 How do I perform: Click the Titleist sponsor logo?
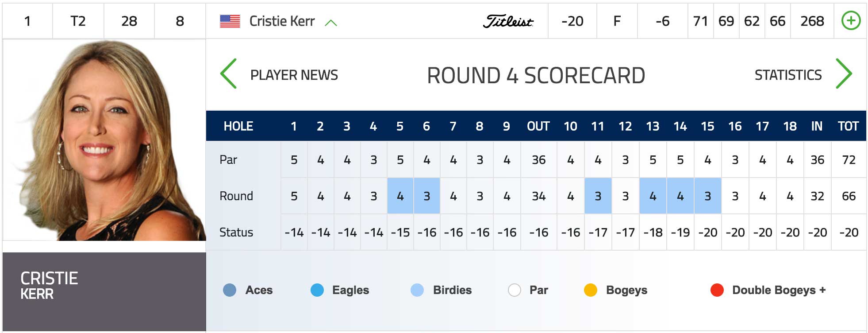pyautogui.click(x=508, y=21)
